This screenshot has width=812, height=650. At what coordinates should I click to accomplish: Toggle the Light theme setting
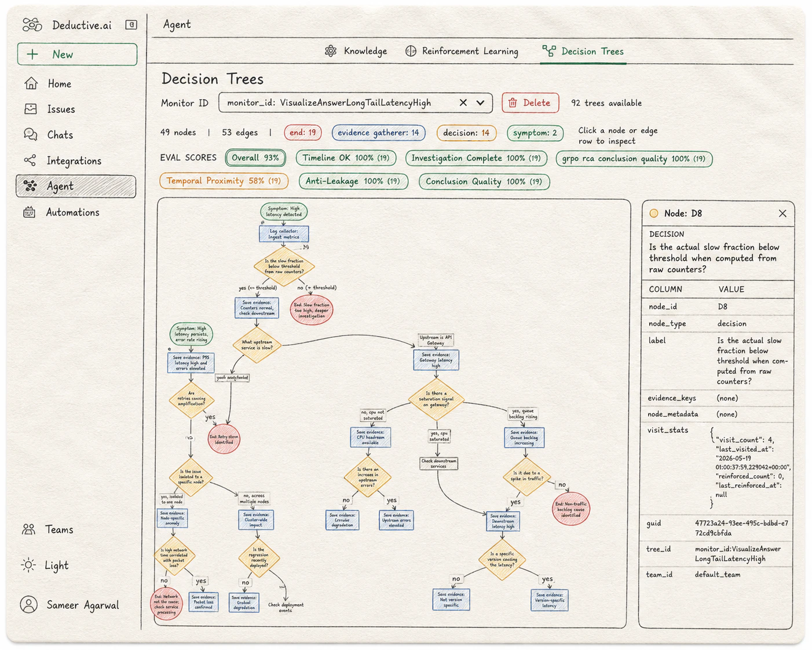click(45, 565)
